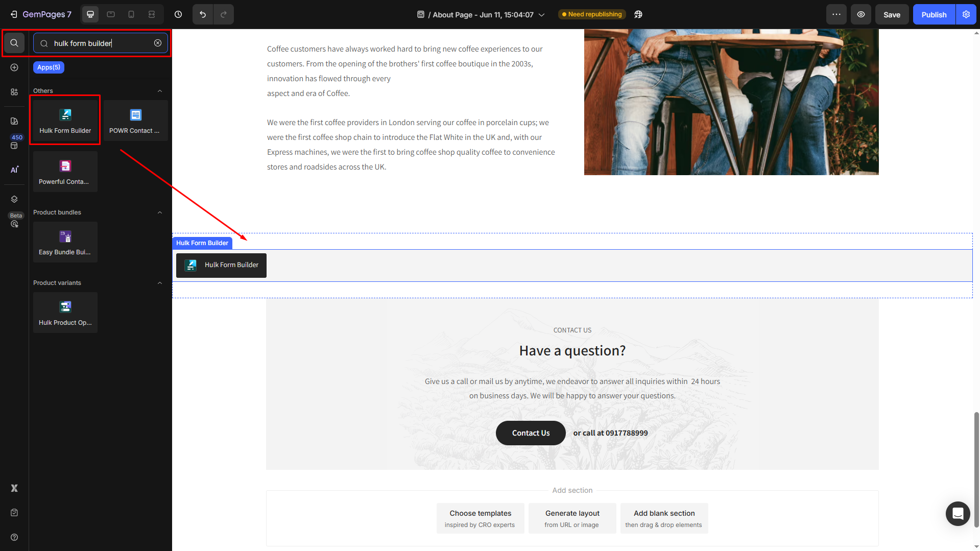
Task: Save the page
Action: pos(892,14)
